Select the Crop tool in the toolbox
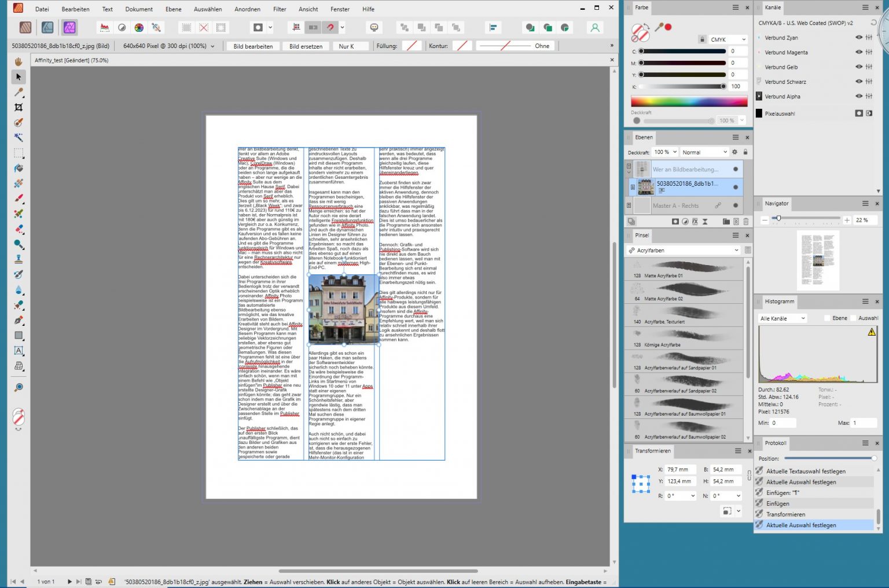This screenshot has width=889, height=588. [19, 107]
